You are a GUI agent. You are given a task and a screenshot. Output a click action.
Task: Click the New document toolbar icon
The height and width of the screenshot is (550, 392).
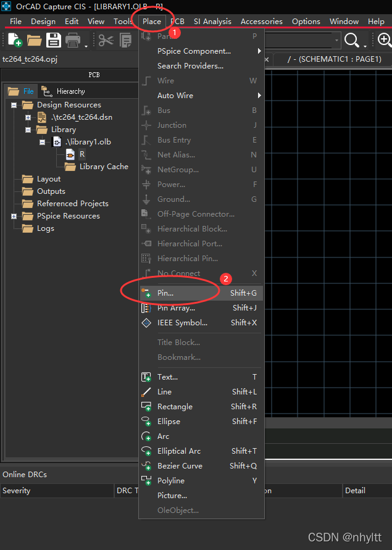tap(14, 41)
